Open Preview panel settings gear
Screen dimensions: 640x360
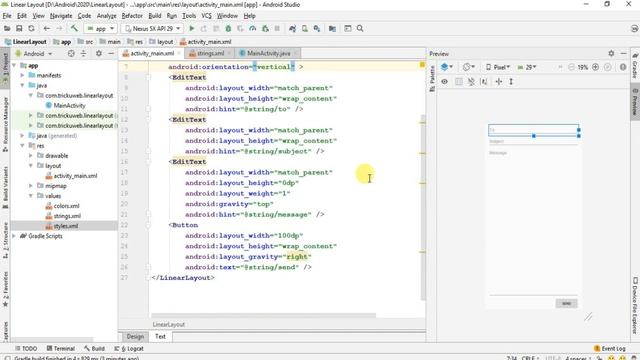pyautogui.click(x=611, y=53)
